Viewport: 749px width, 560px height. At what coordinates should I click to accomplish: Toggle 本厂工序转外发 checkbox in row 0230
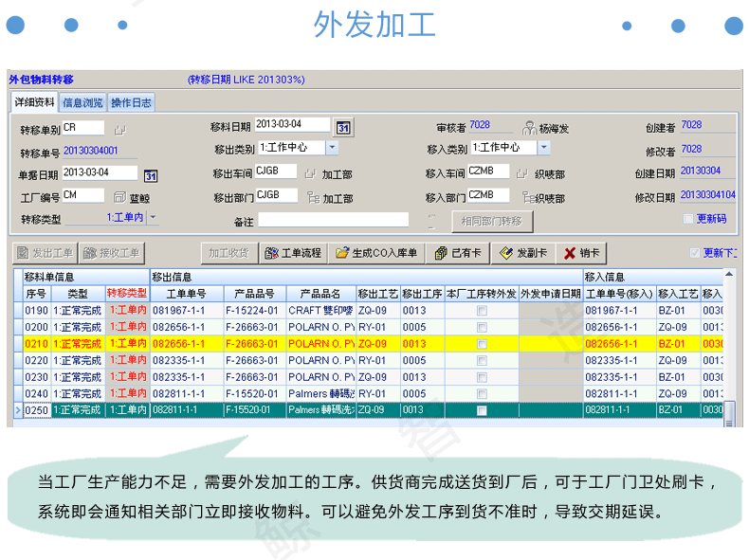pos(482,378)
